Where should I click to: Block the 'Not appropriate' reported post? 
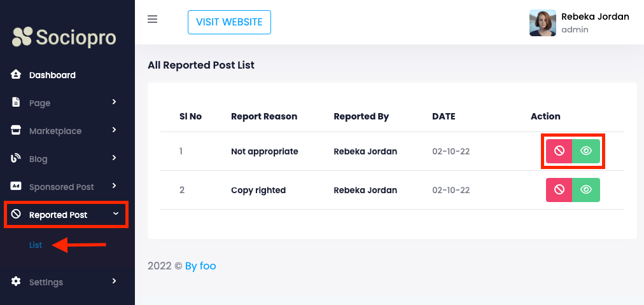coord(559,151)
